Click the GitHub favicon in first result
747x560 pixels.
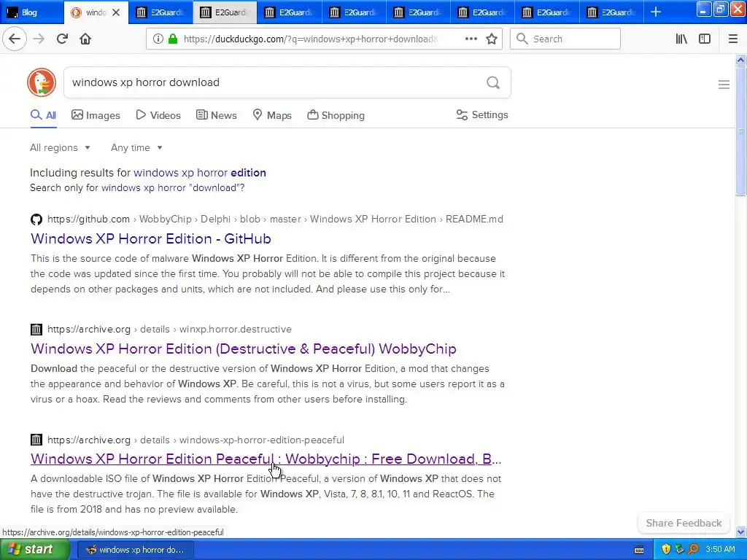tap(36, 219)
